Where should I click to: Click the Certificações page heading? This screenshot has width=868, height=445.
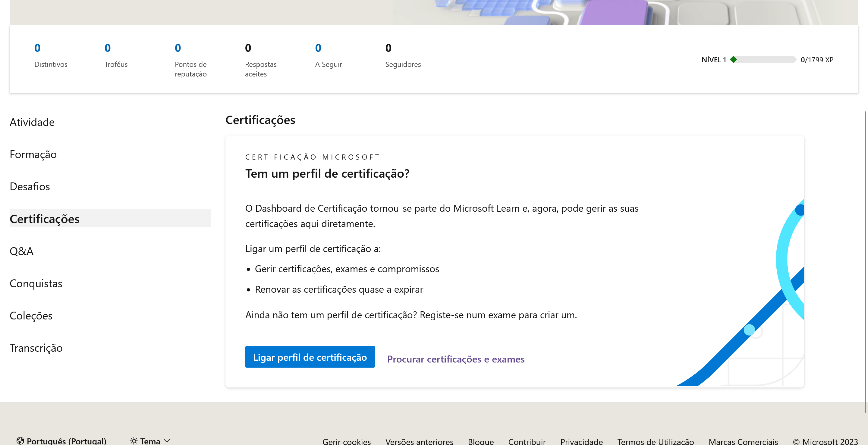pos(260,120)
